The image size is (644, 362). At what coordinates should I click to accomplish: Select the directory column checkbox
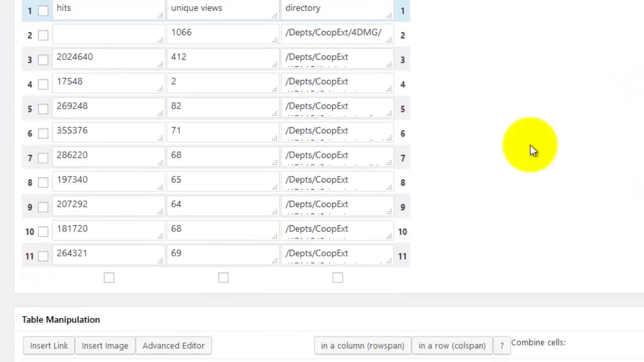click(338, 278)
